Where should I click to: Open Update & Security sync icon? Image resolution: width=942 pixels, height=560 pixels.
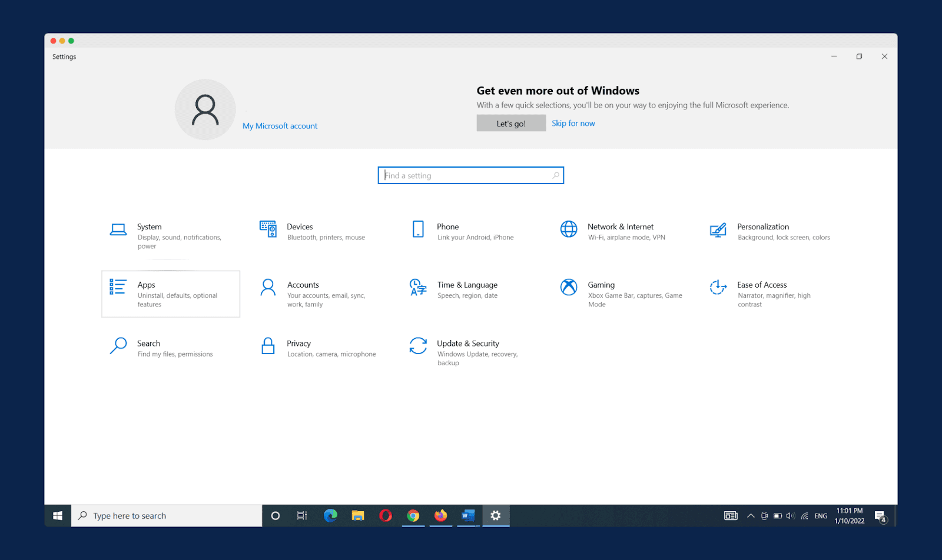point(418,346)
